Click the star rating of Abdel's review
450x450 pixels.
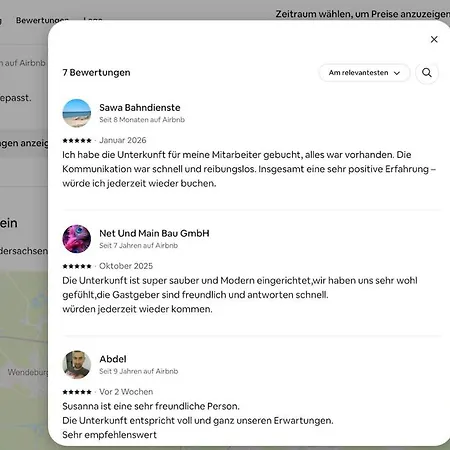(x=77, y=392)
